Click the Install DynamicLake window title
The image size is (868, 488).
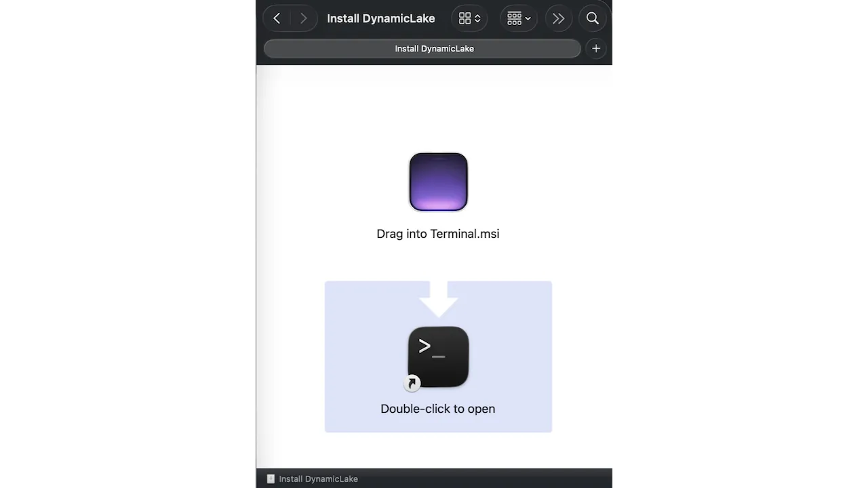pos(380,18)
